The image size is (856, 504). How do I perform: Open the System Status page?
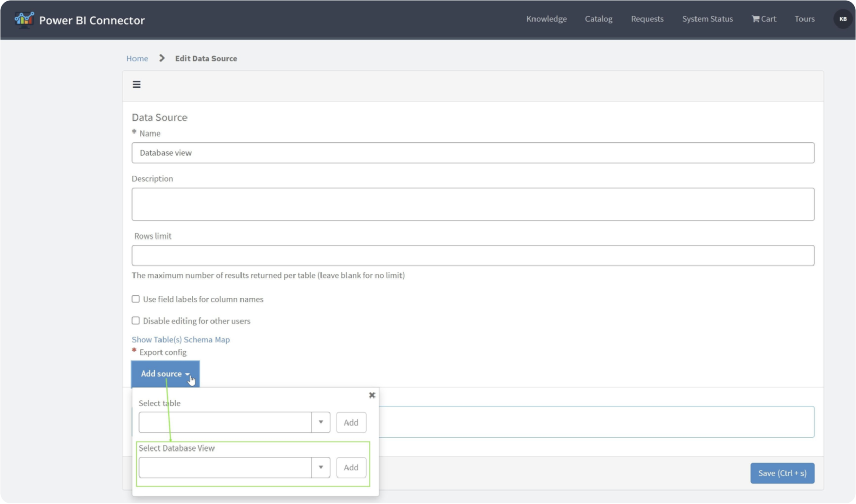[x=707, y=19]
